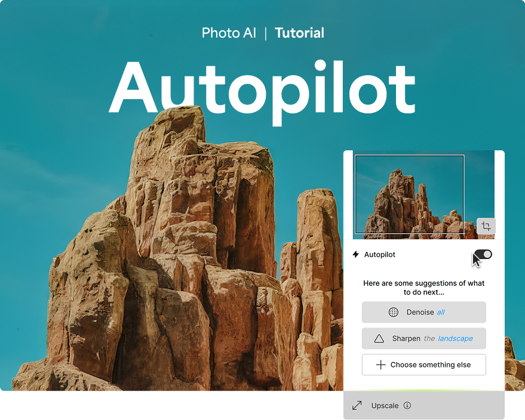Viewport: 525px width, 420px height.
Task: Open the Upscale section
Action: (x=424, y=405)
